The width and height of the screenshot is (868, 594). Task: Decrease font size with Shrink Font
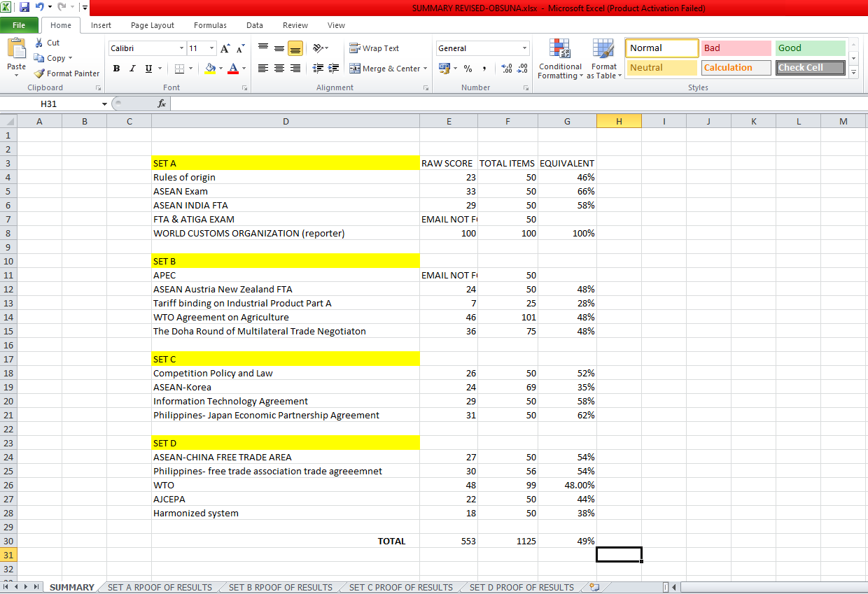[240, 48]
